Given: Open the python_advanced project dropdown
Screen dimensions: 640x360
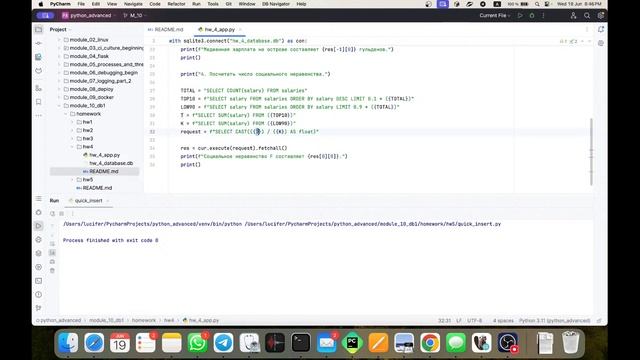Looking at the screenshot, I should point(89,16).
